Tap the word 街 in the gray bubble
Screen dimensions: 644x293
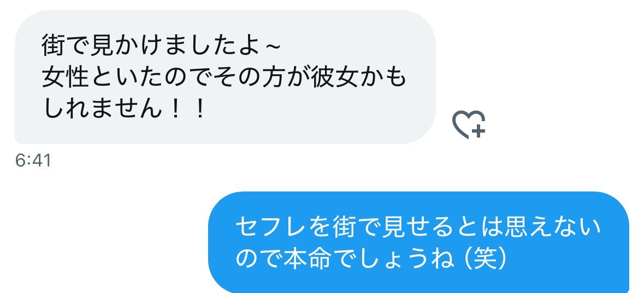(x=54, y=45)
